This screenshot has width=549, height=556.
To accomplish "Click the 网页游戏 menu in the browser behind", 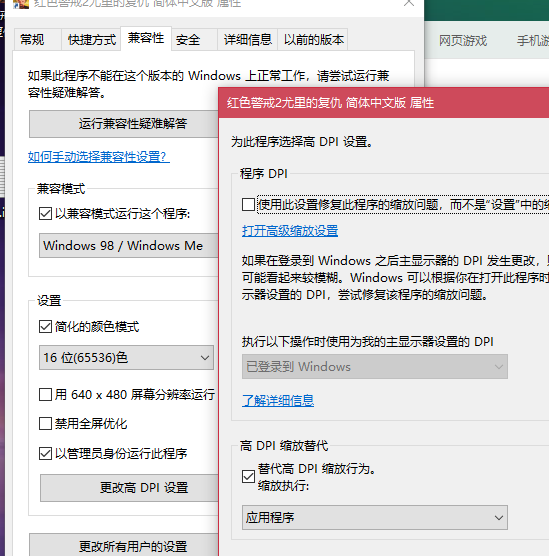I will tap(463, 41).
